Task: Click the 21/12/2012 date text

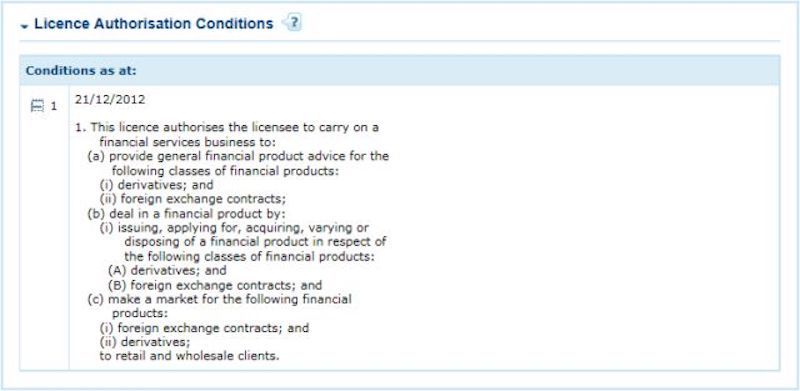Action: (x=110, y=100)
